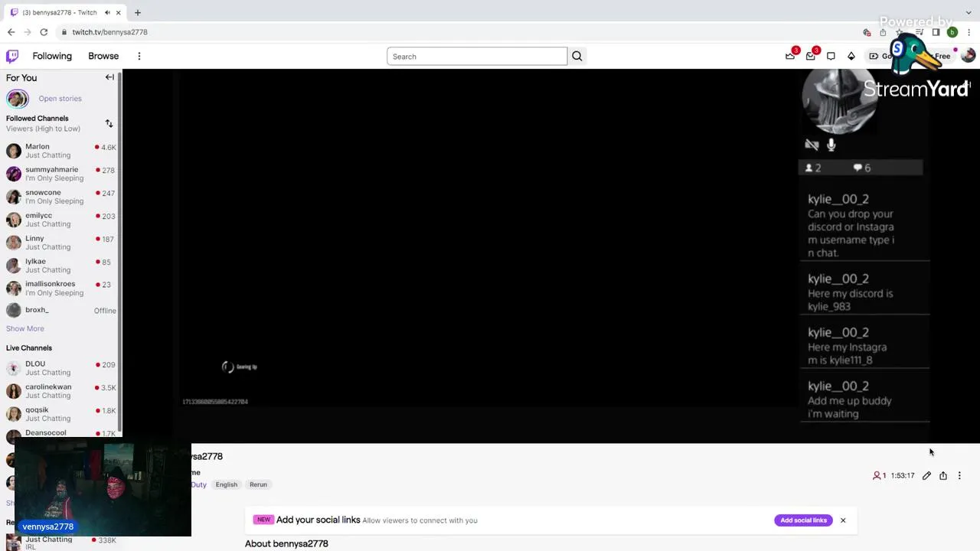
Task: Click the About bennysa2778 heading
Action: coord(286,543)
